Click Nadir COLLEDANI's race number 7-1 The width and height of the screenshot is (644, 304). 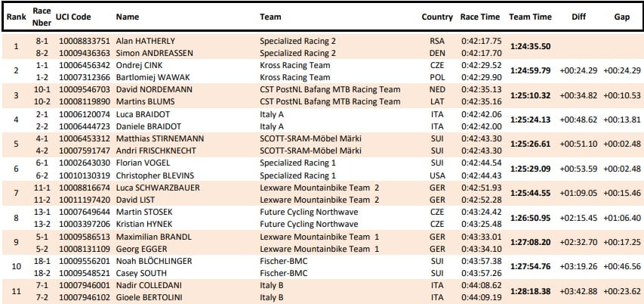pos(42,285)
